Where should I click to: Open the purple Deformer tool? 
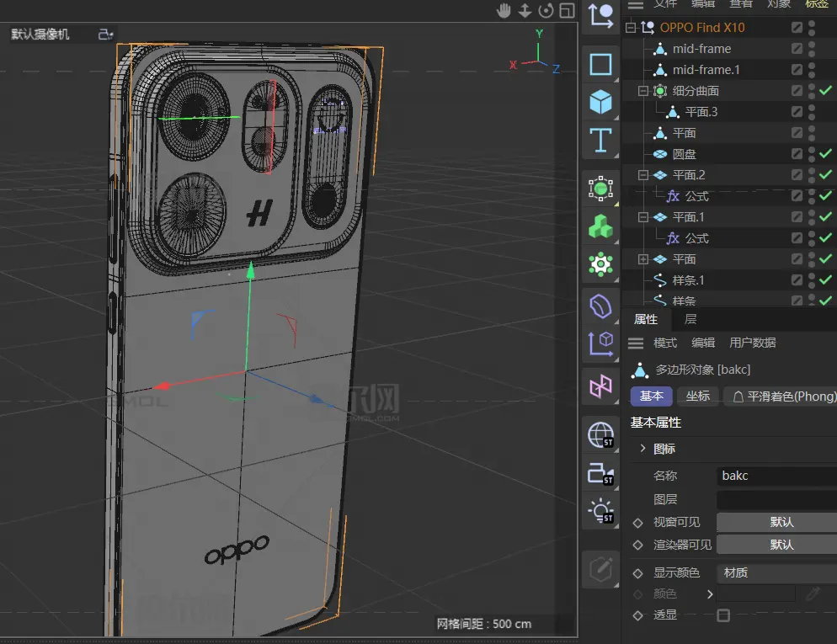tap(600, 306)
